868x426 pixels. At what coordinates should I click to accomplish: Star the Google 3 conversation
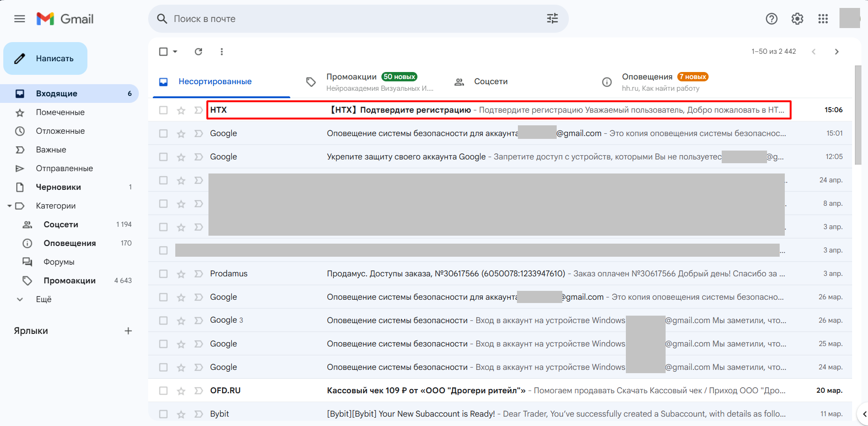pos(181,321)
